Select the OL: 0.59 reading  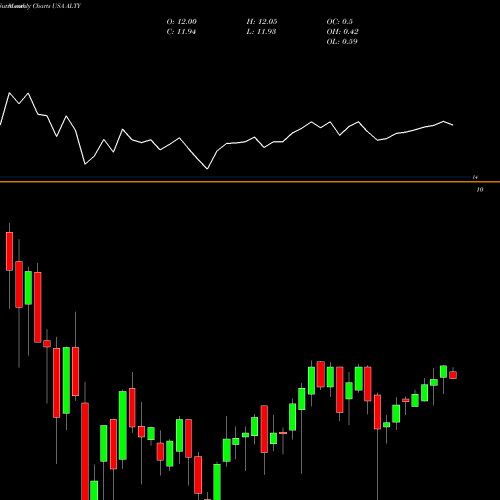[x=342, y=42]
